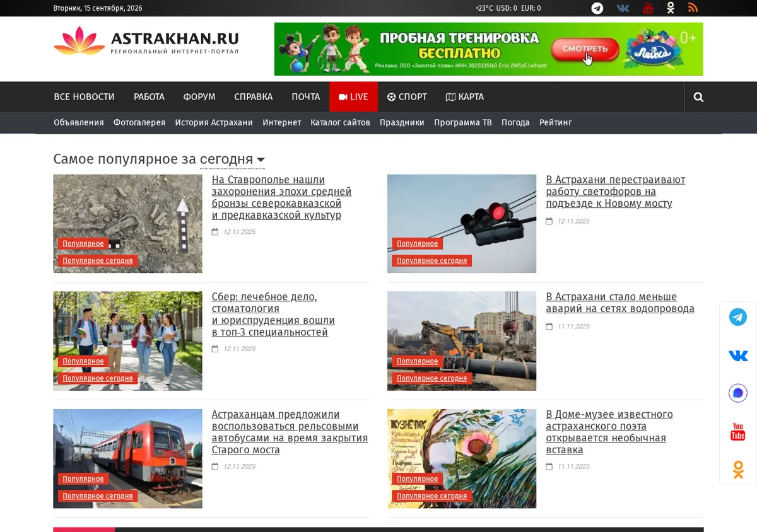The width and height of the screenshot is (757, 532).
Task: Expand the 'сегодня' period dropdown
Action: click(x=232, y=159)
